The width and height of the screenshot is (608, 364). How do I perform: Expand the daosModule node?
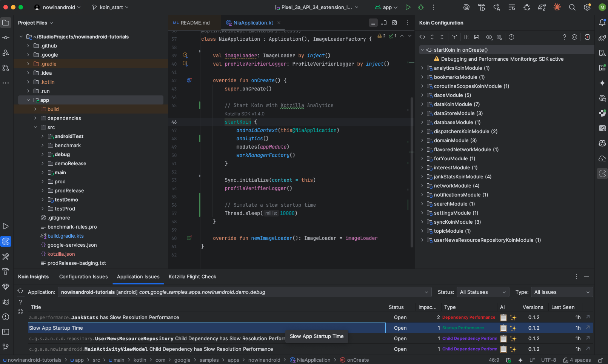pos(422,95)
